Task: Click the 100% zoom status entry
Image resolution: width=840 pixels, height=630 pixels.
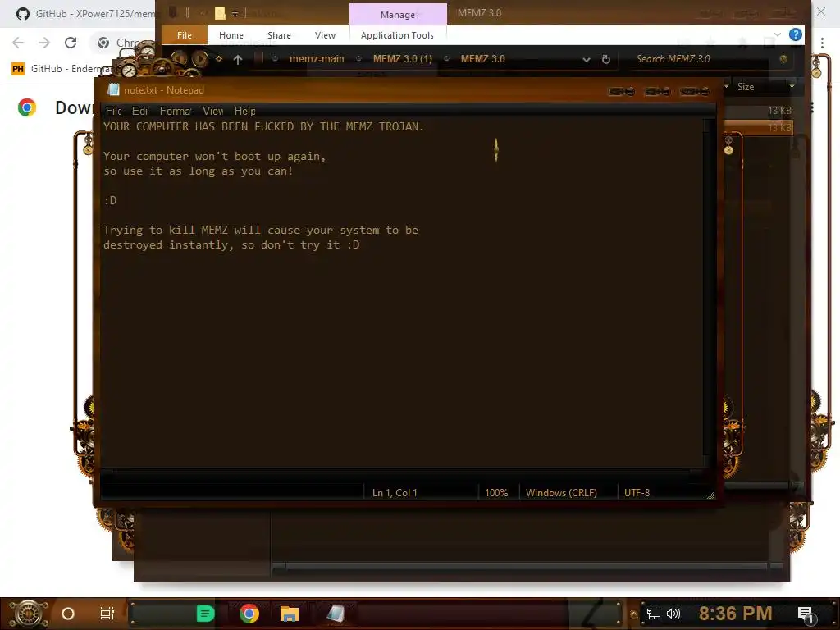Action: 496,493
